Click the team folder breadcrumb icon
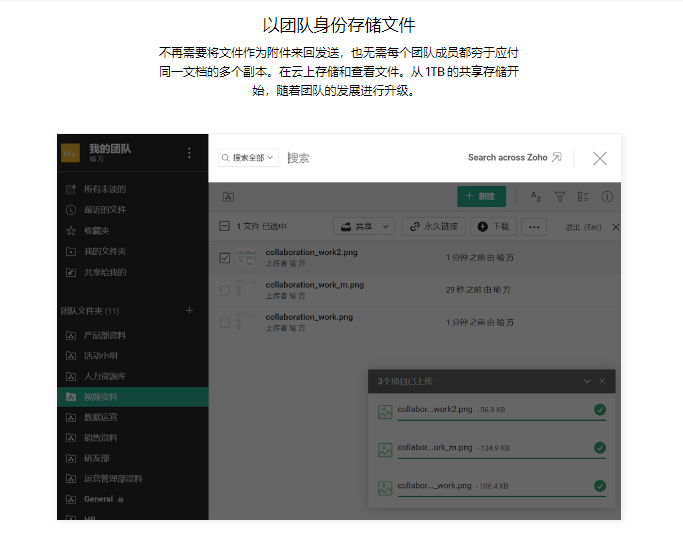Image resolution: width=683 pixels, height=543 pixels. pyautogui.click(x=228, y=197)
